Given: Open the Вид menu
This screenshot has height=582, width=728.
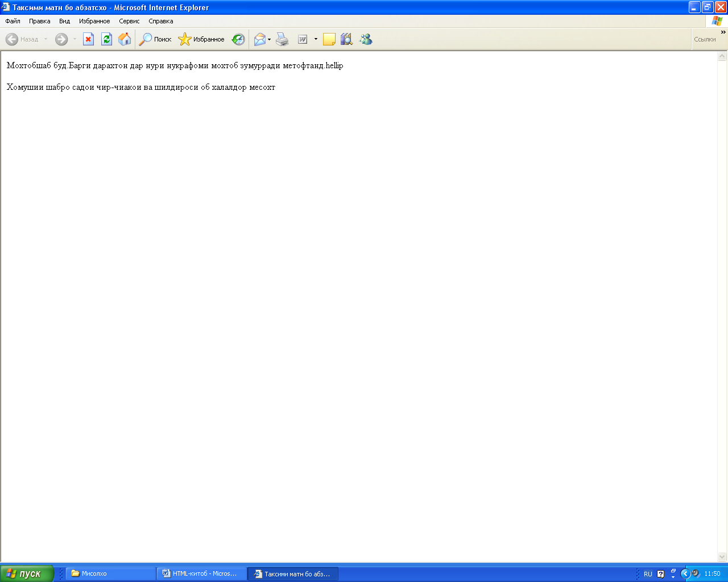Looking at the screenshot, I should pos(65,21).
